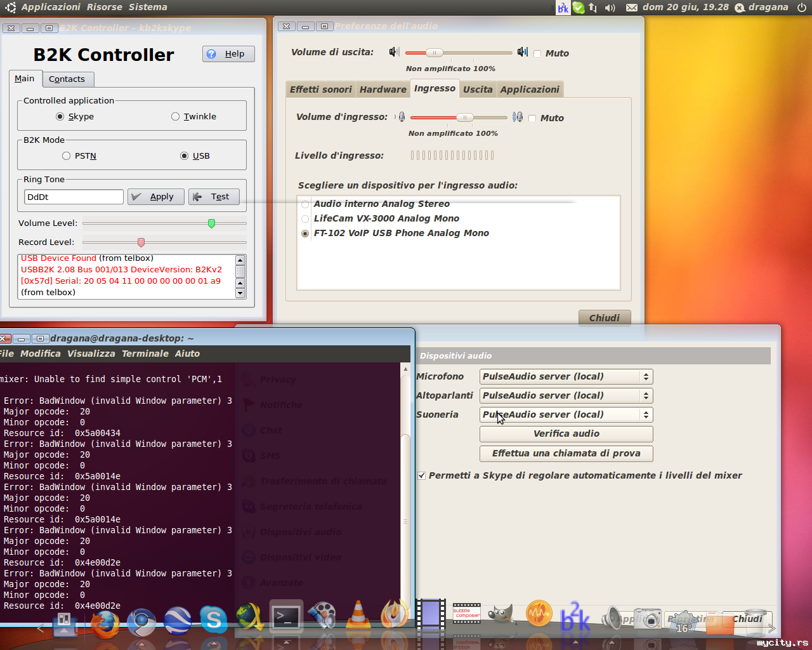The image size is (812, 650).
Task: Open the camera screenshot icon in dock
Action: (x=648, y=617)
